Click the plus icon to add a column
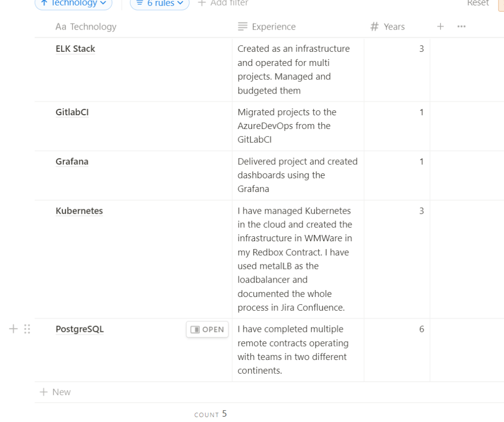This screenshot has width=504, height=422. tap(441, 27)
